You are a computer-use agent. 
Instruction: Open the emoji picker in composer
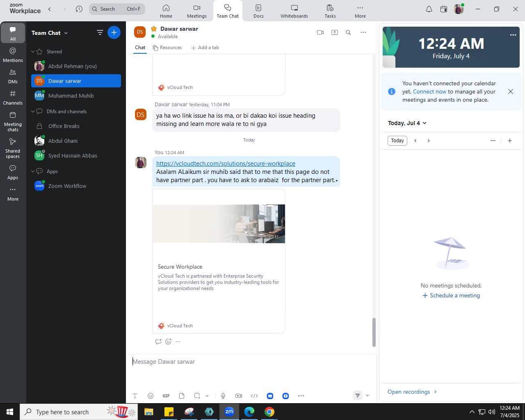pyautogui.click(x=151, y=396)
